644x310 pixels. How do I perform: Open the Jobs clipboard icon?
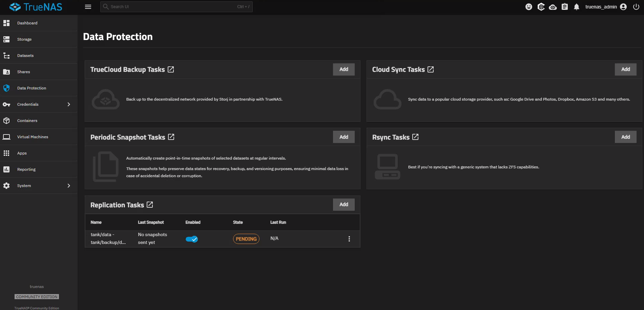[565, 7]
